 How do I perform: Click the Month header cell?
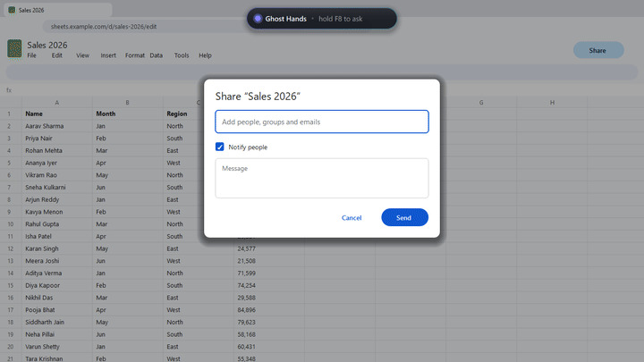click(x=128, y=114)
